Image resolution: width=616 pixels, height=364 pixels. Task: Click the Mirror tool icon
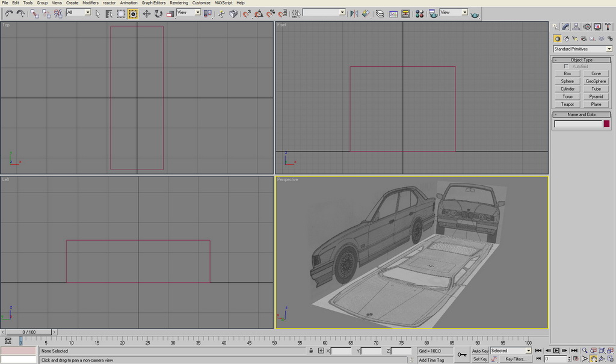coord(354,13)
